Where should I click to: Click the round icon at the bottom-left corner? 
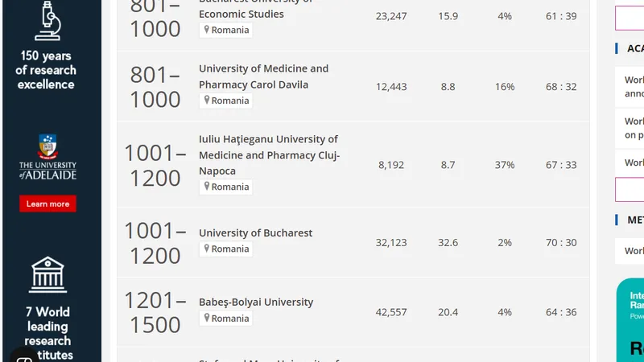(24, 356)
